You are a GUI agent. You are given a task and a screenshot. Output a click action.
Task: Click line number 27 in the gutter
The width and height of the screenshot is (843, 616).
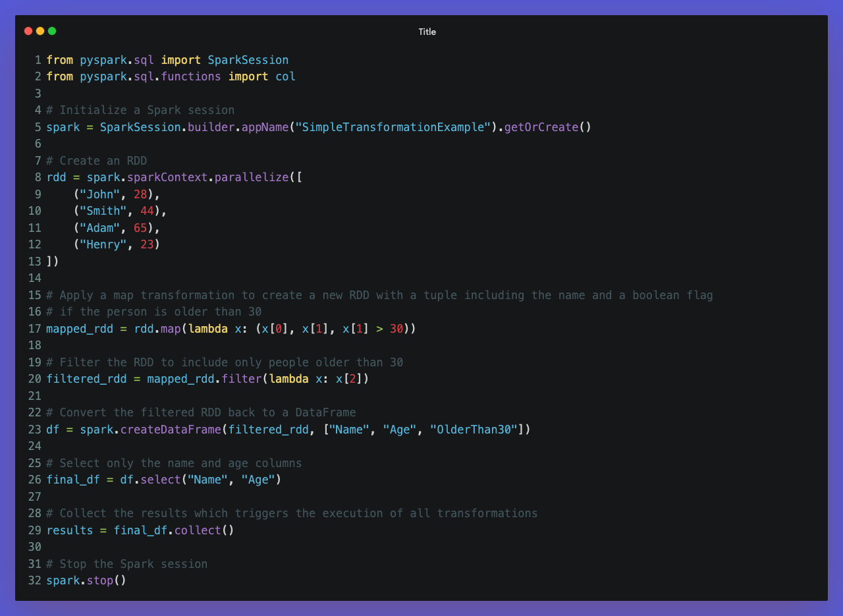[x=34, y=497]
